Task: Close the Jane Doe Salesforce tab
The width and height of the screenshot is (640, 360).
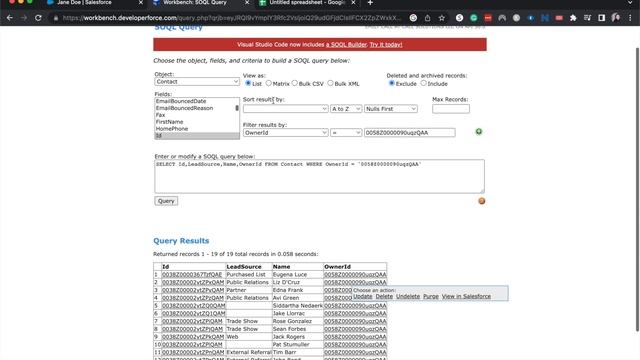Action: (141, 3)
